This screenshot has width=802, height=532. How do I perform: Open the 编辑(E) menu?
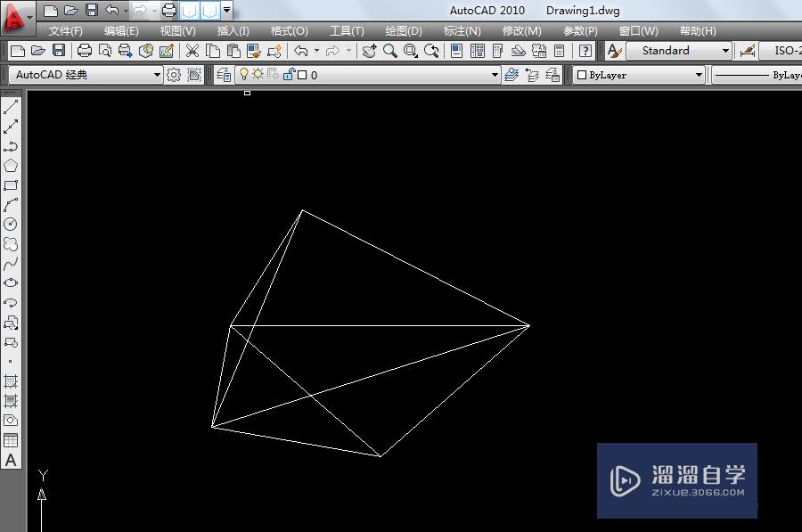coord(121,31)
